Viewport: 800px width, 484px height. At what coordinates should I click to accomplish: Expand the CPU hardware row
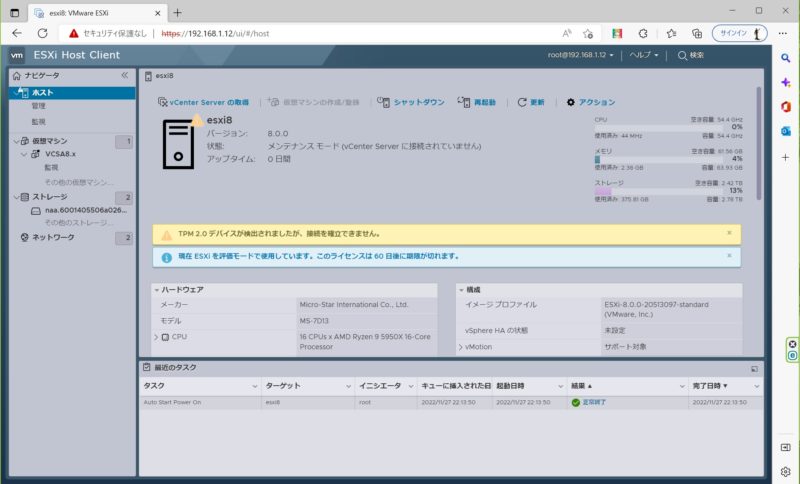click(x=157, y=337)
